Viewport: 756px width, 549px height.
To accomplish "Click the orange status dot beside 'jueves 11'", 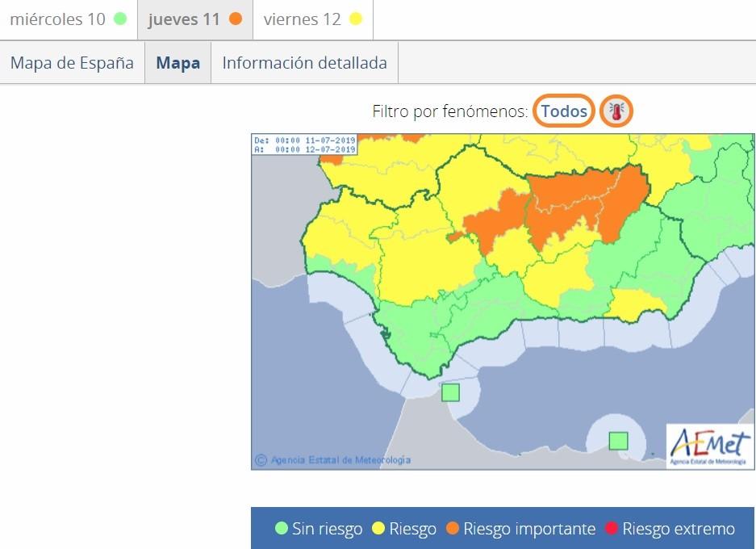I will pyautogui.click(x=234, y=19).
